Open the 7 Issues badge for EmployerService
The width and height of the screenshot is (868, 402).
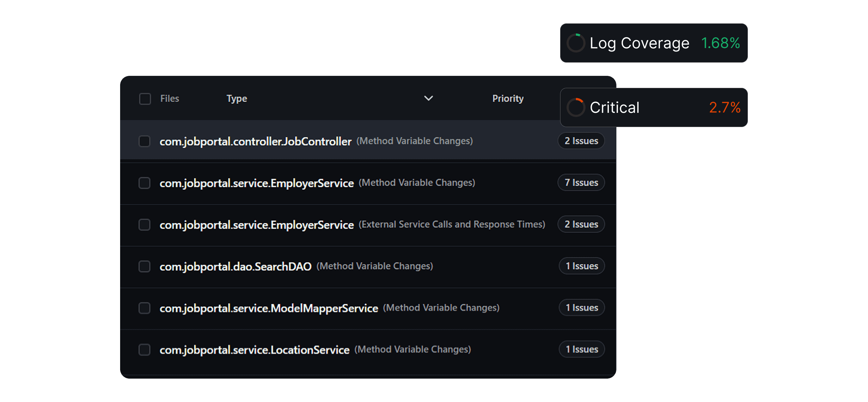581,182
